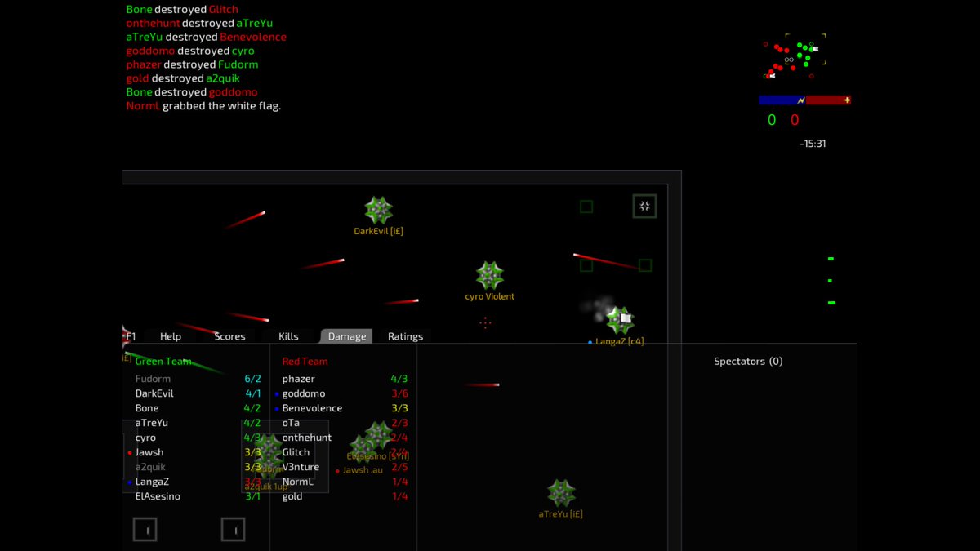Click Fudorm's 6/2 damage value

(x=252, y=379)
